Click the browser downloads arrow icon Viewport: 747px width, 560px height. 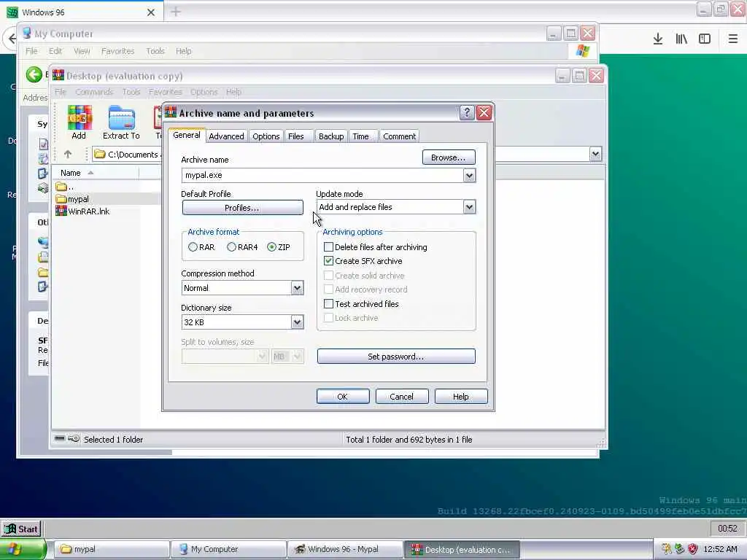[658, 39]
